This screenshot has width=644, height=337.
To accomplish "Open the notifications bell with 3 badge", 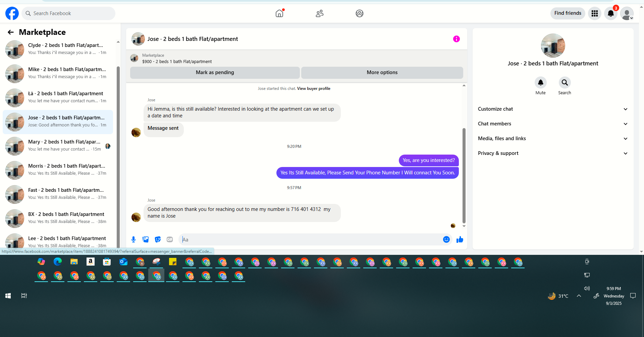I will pos(611,13).
